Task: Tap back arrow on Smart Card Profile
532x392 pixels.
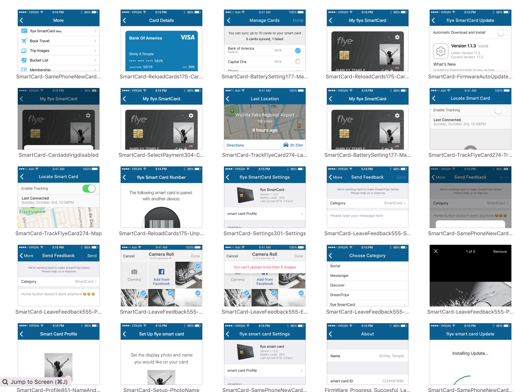Action: pos(22,334)
